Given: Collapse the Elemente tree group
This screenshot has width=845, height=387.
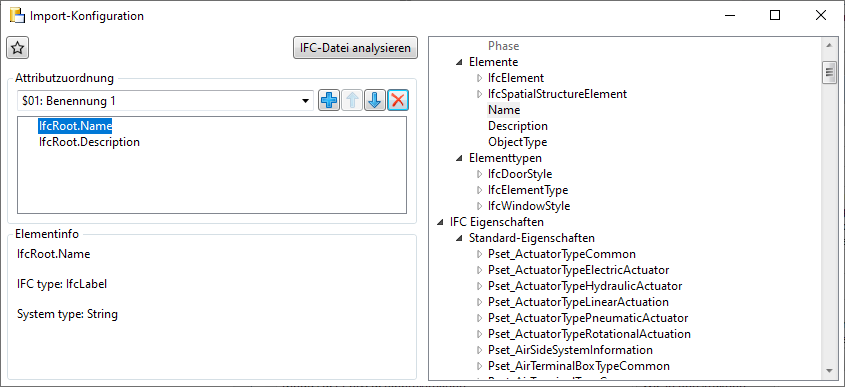Looking at the screenshot, I should click(x=459, y=62).
